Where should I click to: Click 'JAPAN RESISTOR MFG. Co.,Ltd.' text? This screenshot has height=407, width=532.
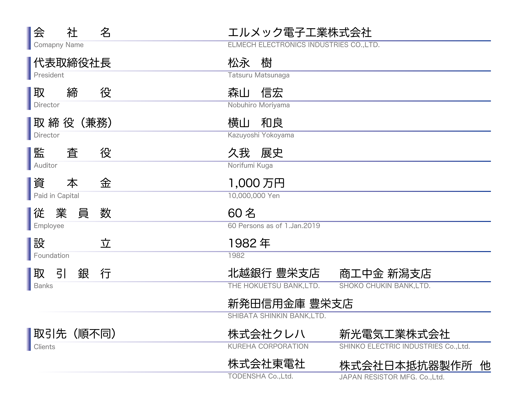click(392, 377)
